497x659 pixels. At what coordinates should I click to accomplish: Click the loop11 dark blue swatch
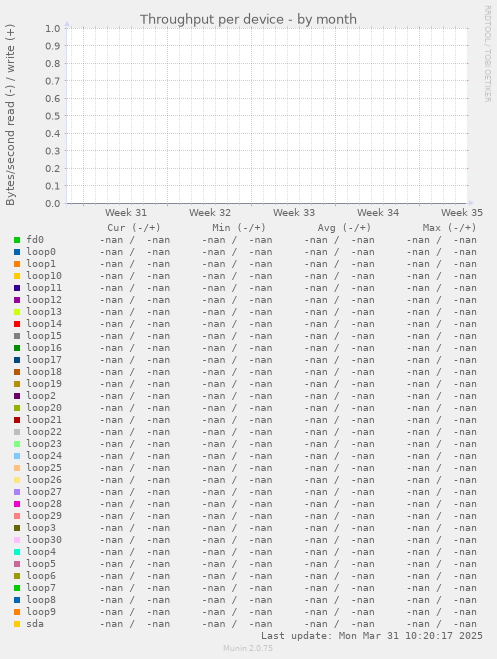17,288
